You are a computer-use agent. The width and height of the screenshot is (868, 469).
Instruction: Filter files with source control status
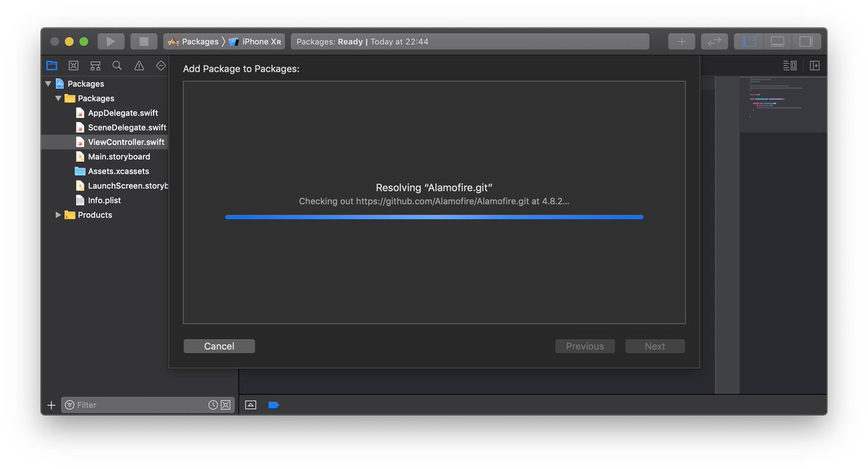(x=225, y=405)
